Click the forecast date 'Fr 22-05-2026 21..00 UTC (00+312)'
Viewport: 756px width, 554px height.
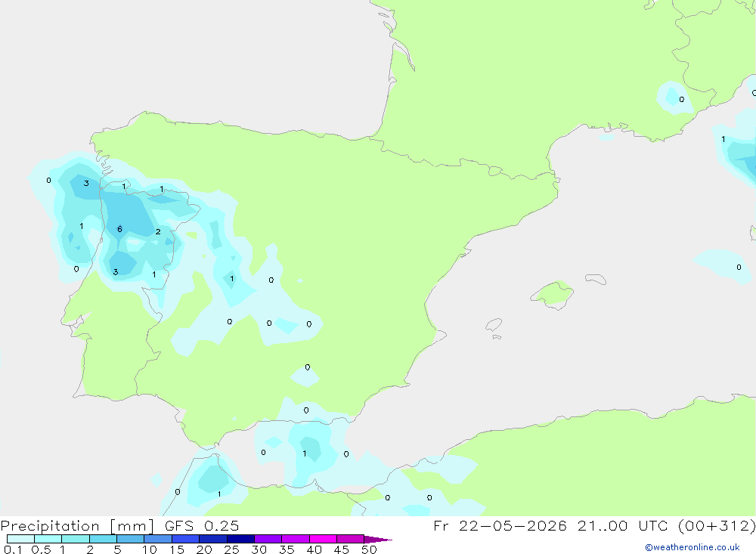(594, 526)
